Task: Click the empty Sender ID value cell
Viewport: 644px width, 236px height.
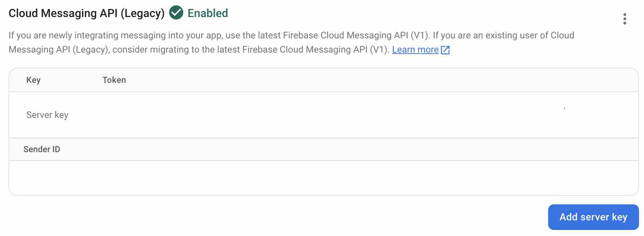Action: (x=323, y=178)
